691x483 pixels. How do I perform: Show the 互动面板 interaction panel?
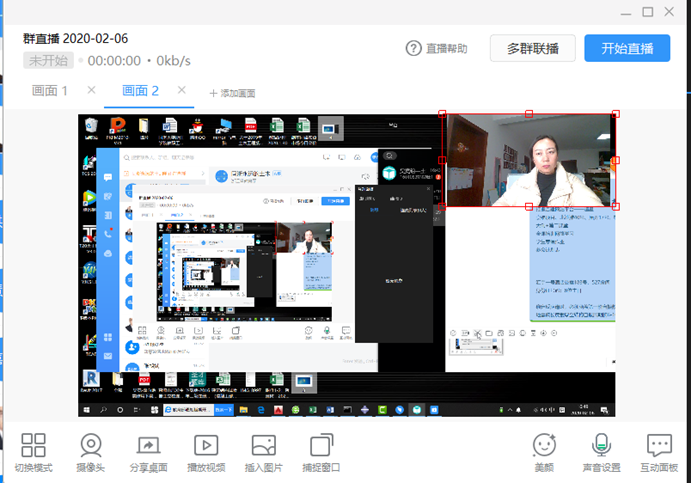(x=659, y=446)
